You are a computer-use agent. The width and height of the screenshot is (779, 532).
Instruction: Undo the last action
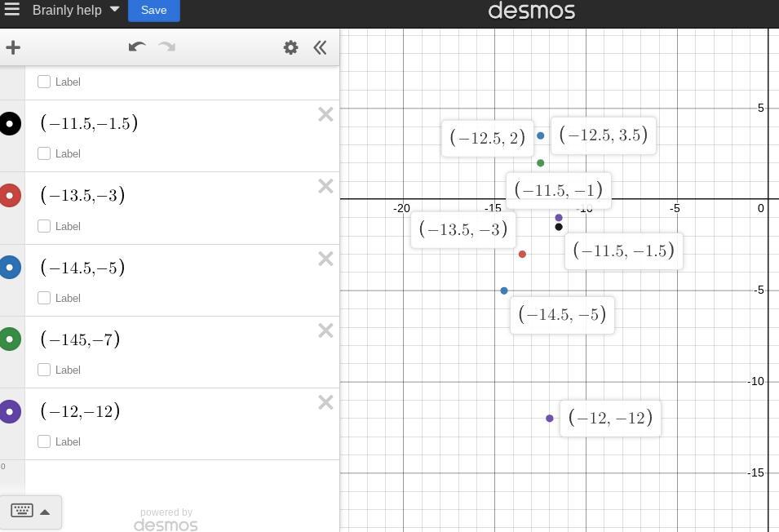click(136, 47)
